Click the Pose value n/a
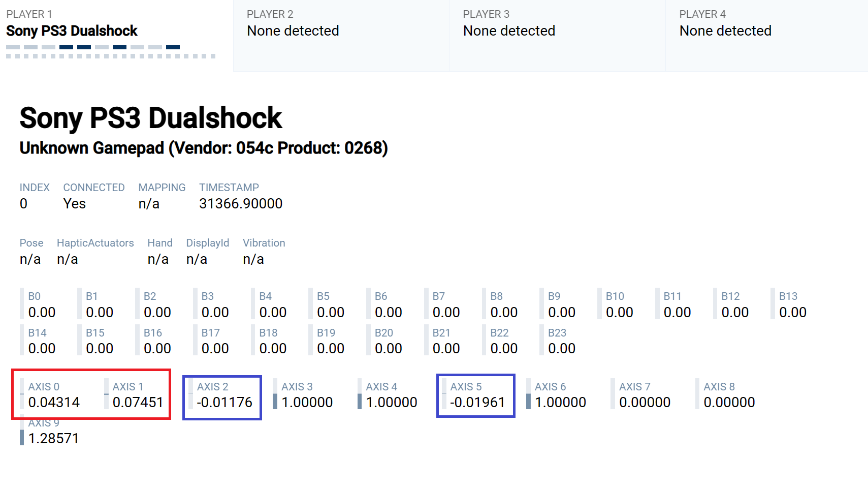This screenshot has height=489, width=868. pyautogui.click(x=30, y=259)
